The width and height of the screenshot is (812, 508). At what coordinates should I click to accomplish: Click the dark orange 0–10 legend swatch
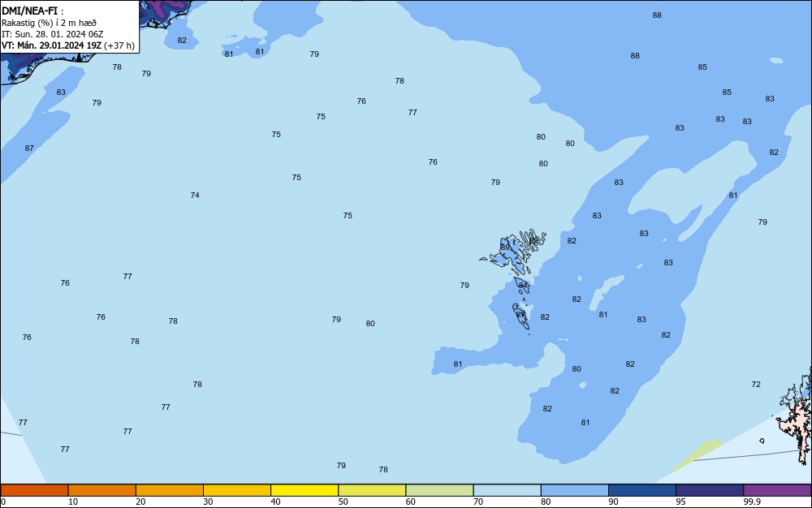(x=35, y=490)
